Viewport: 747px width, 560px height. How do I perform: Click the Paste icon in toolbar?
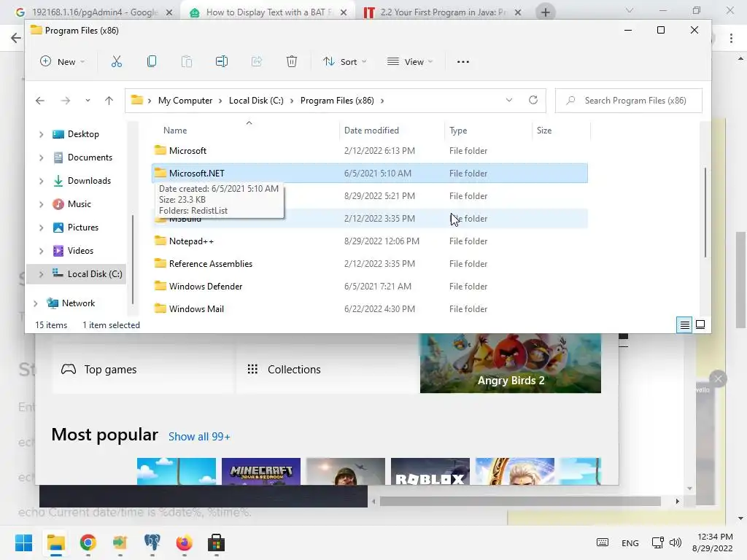tap(187, 61)
